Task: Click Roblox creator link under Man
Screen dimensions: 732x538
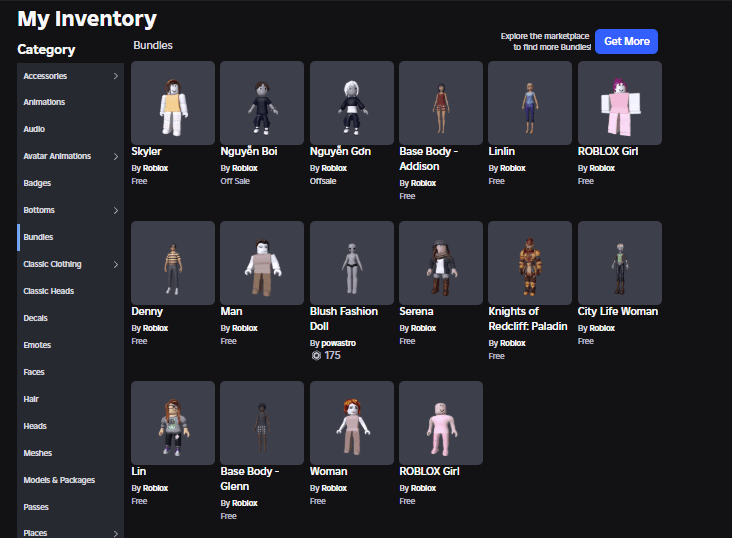Action: click(245, 328)
